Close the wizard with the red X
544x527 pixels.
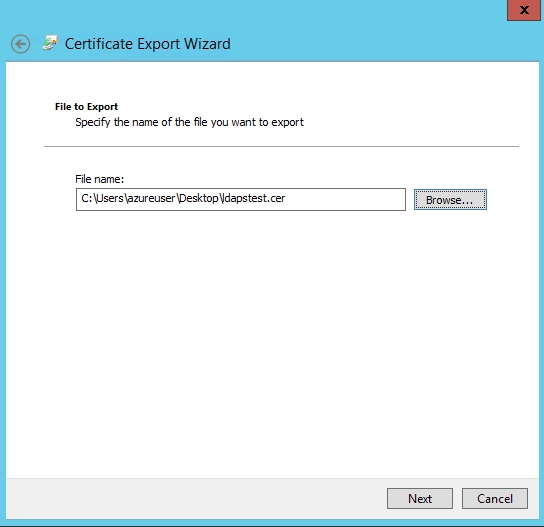click(524, 10)
